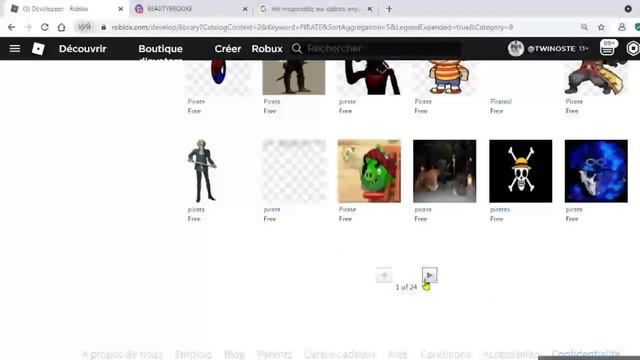Bookmark page with the star icon
The width and height of the screenshot is (640, 360).
coord(601,27)
